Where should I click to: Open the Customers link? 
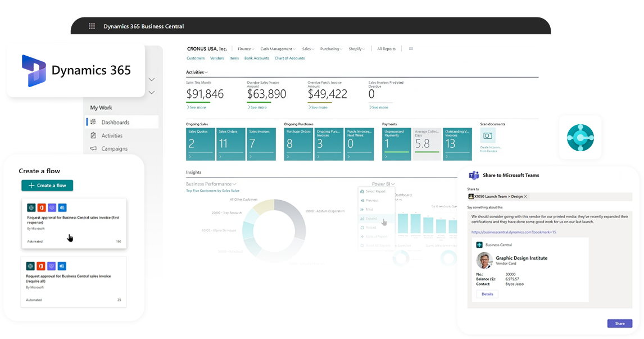pyautogui.click(x=196, y=58)
